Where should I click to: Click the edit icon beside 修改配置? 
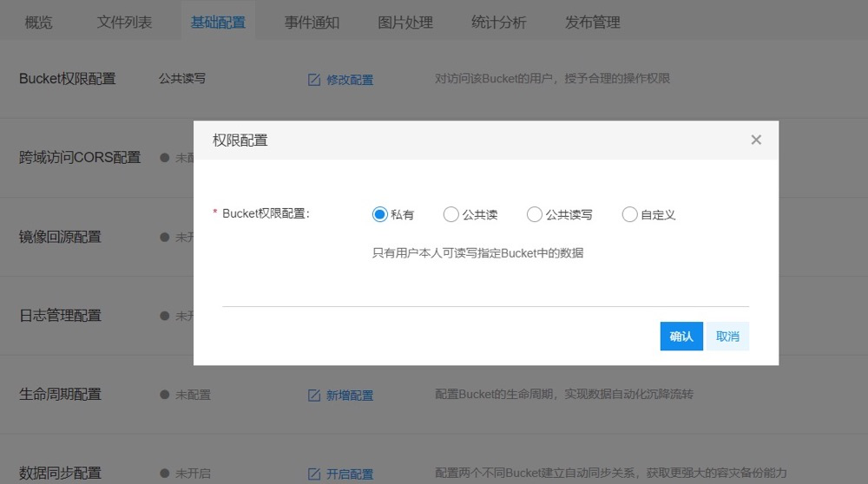[x=314, y=80]
